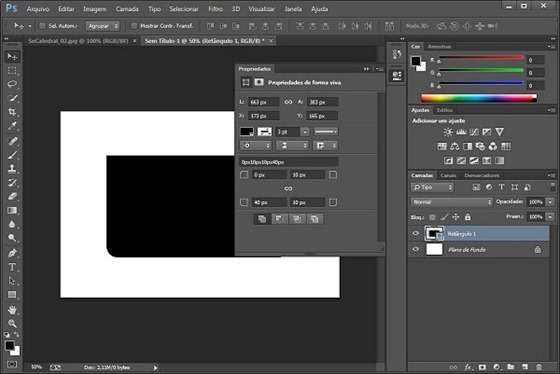Screen dimensions: 560x374
Task: Open the Camada menu
Action: click(127, 9)
